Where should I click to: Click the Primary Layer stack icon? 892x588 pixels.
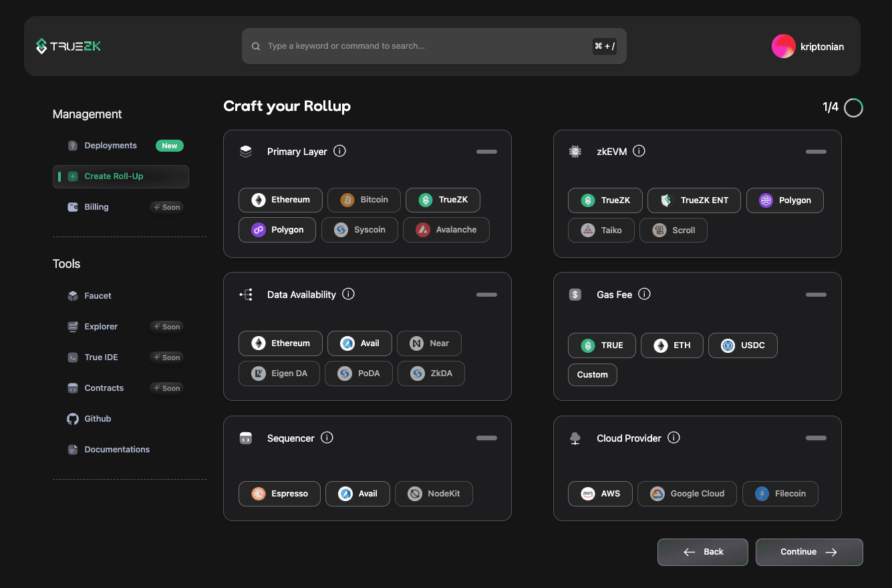click(x=246, y=152)
